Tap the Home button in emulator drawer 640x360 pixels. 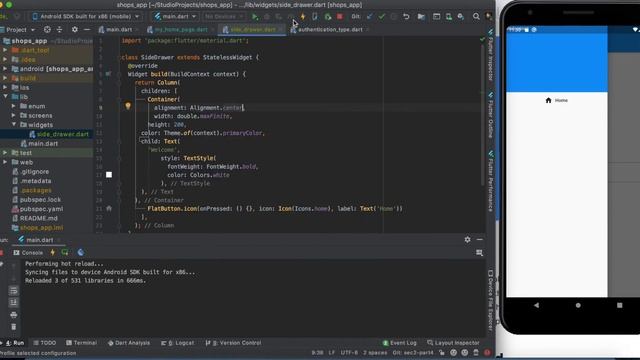tap(557, 100)
